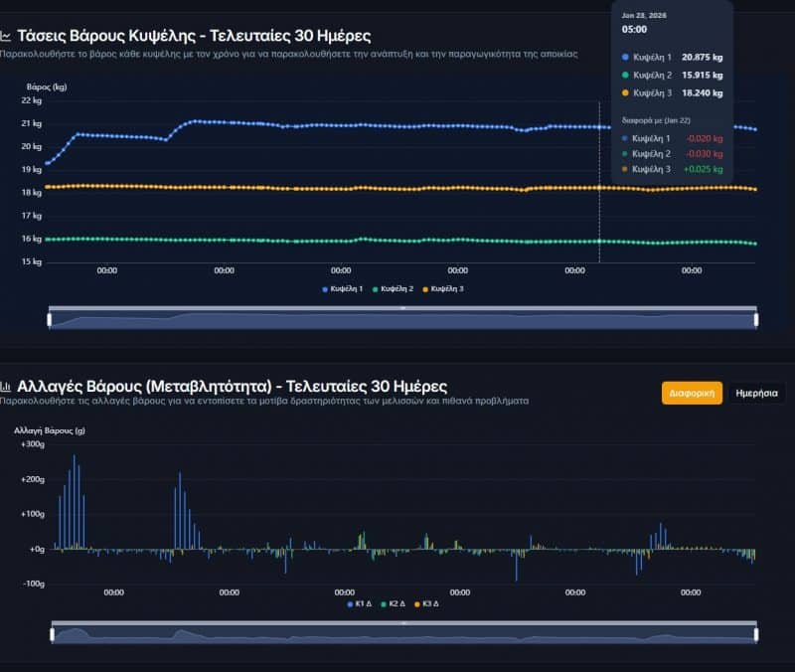
Task: Click the blue Κυψέλη 1 legend dot
Action: pos(325,288)
